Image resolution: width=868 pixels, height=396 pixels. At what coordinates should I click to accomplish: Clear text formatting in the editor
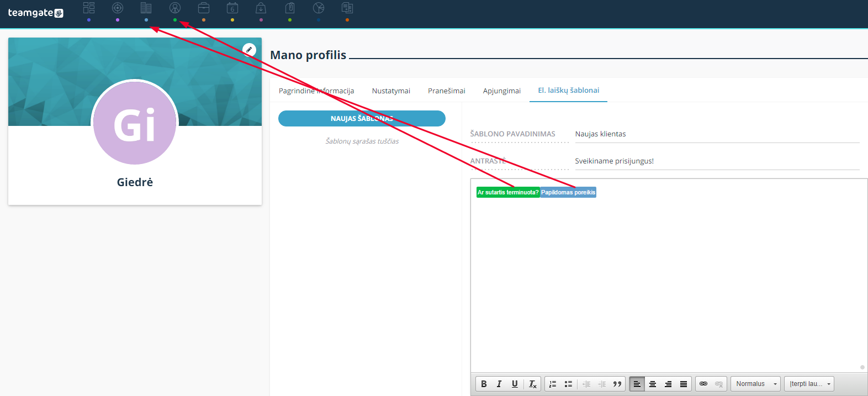(x=532, y=384)
